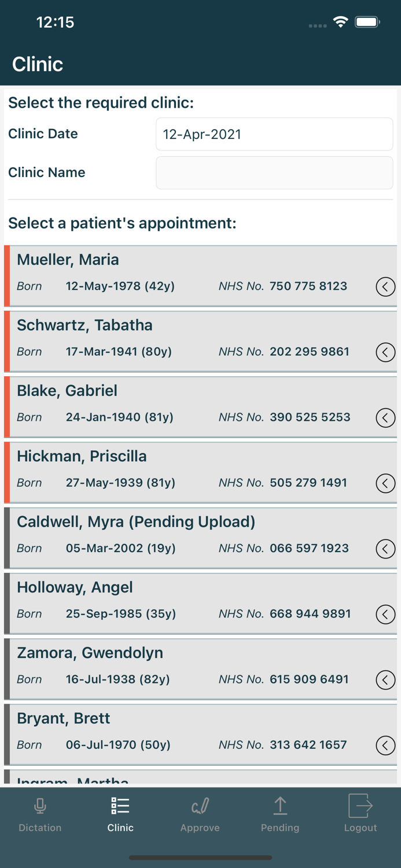Open the chevron next to Blake, Gabriel

point(385,417)
